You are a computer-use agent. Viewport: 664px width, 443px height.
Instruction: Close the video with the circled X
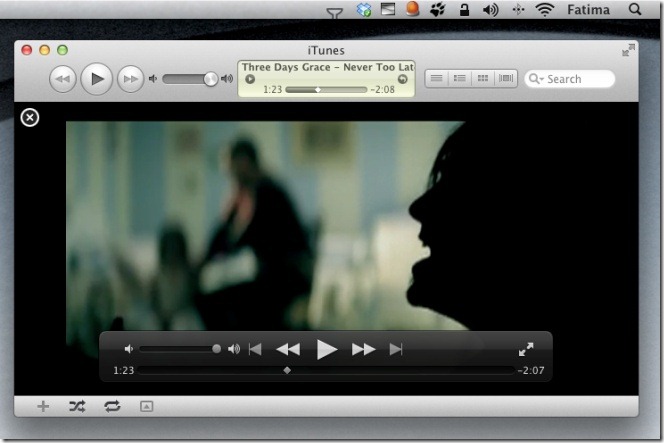pos(30,117)
